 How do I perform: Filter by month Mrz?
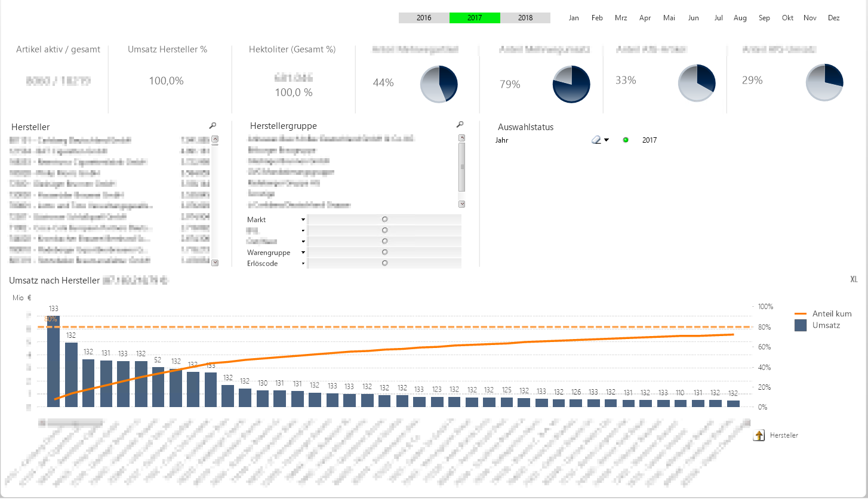621,18
